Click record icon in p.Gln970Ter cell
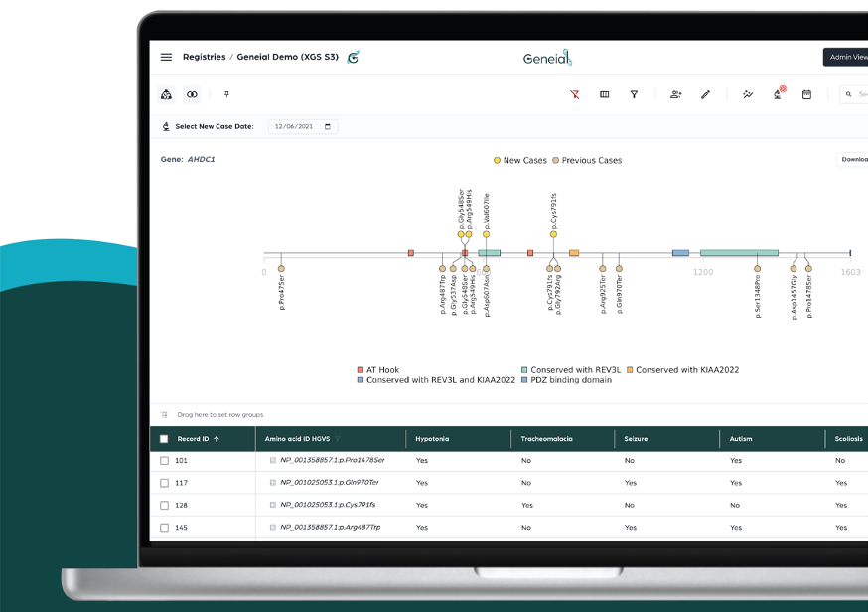868x612 pixels. (273, 483)
